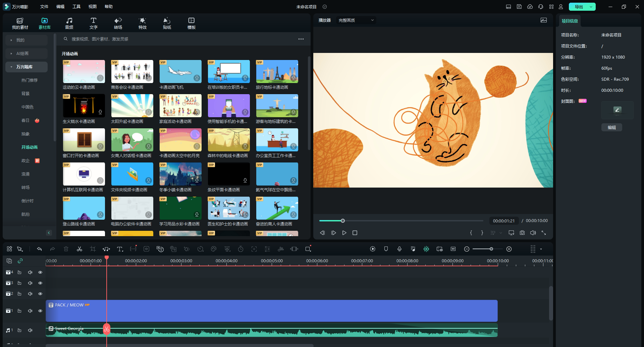
Task: Select the crop tool in timeline toolbar
Action: point(93,249)
